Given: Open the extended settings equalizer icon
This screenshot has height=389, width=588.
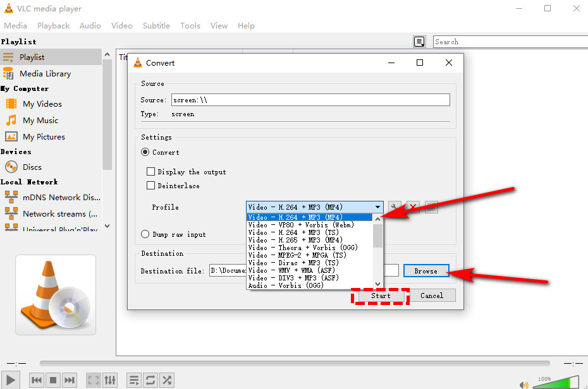Looking at the screenshot, I should [x=110, y=380].
